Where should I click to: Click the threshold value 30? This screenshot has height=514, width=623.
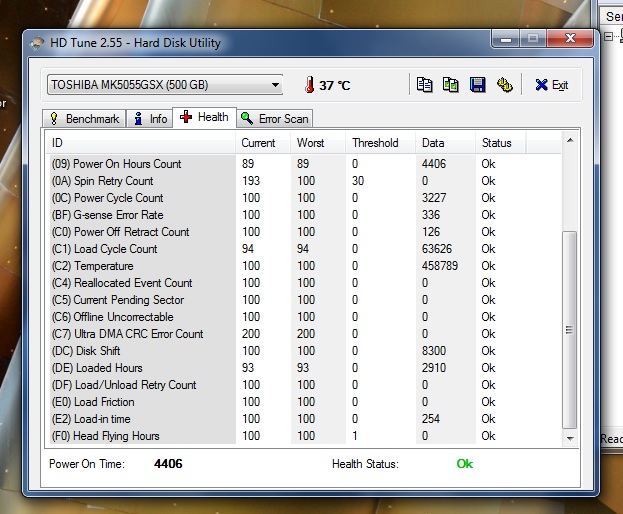click(358, 181)
